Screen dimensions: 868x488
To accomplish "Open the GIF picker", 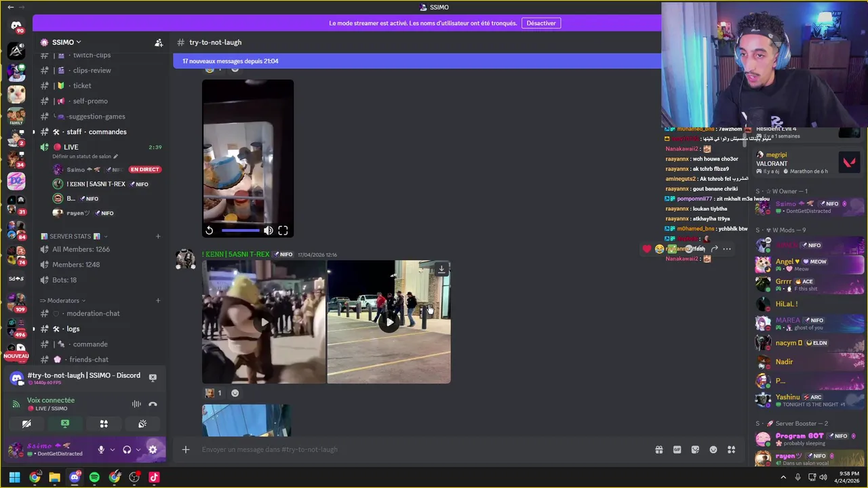I will pos(677,449).
